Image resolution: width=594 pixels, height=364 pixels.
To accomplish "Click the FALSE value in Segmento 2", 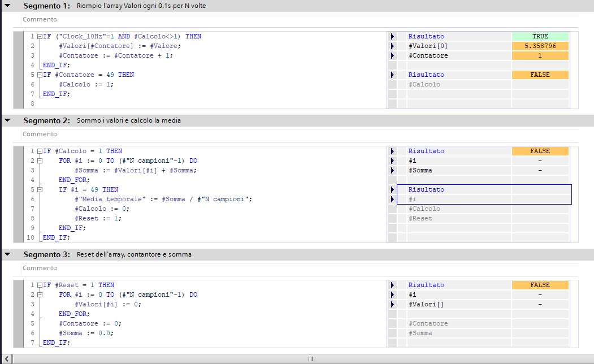I will 540,151.
